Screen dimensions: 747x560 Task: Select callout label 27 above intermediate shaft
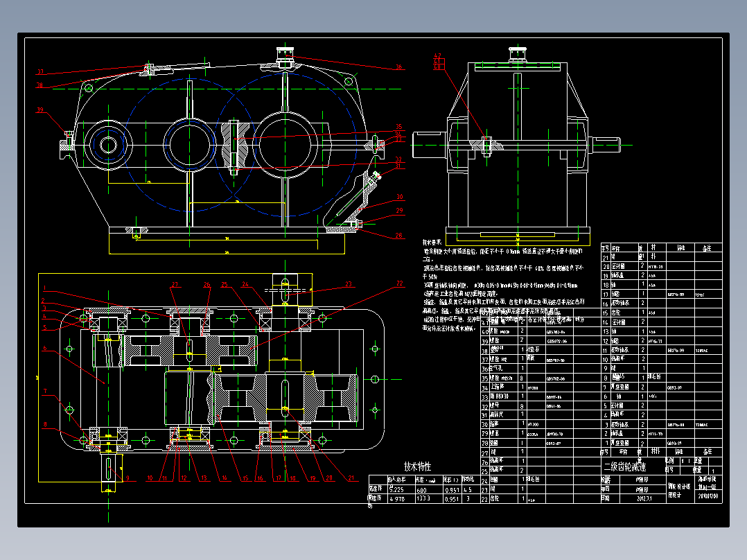click(x=175, y=285)
